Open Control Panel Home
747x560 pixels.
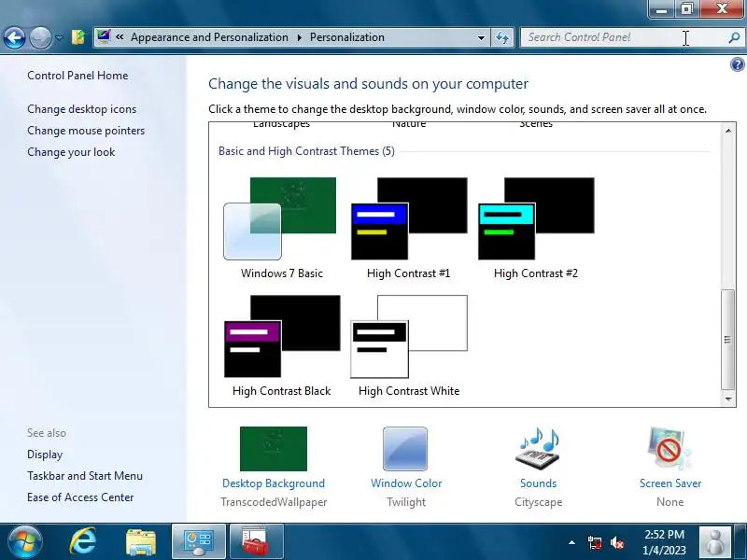point(78,76)
